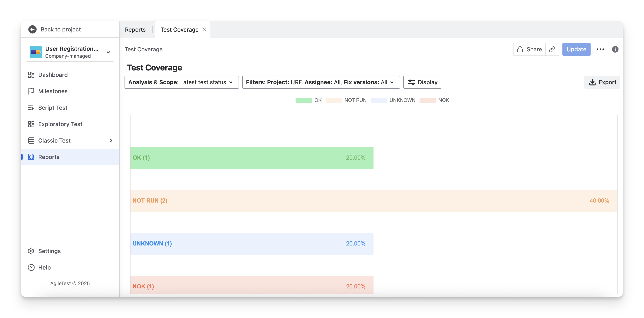Open Script Test from sidebar
Image resolution: width=644 pixels, height=318 pixels.
(x=53, y=108)
